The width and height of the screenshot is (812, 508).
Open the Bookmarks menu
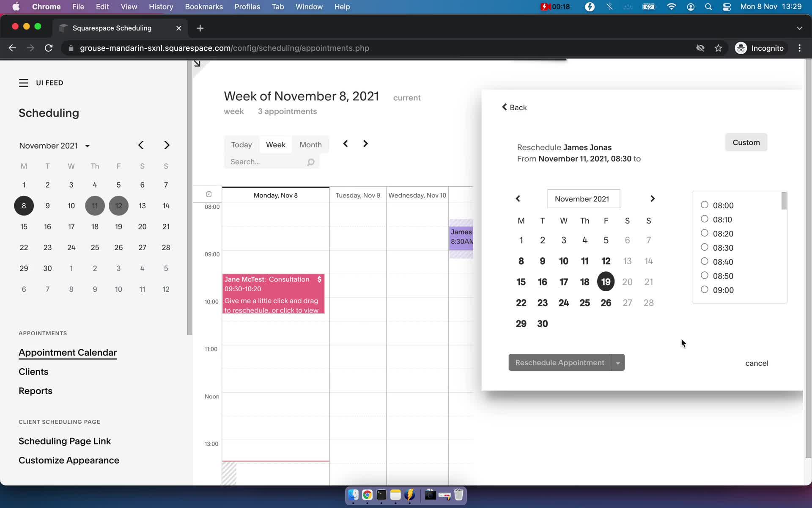click(204, 7)
